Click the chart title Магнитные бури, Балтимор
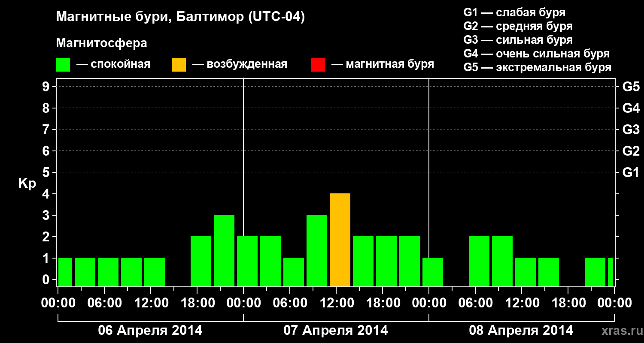This screenshot has width=644, height=343. pos(180,17)
